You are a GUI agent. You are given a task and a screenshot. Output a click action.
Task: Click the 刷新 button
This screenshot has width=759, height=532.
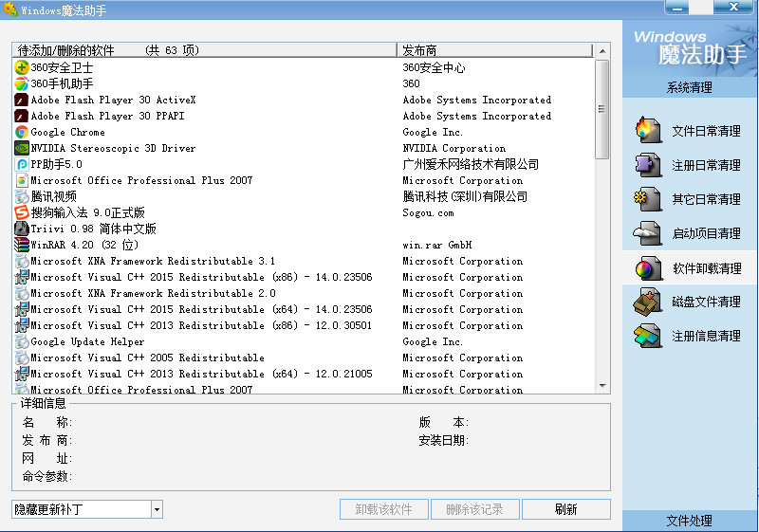(x=565, y=509)
